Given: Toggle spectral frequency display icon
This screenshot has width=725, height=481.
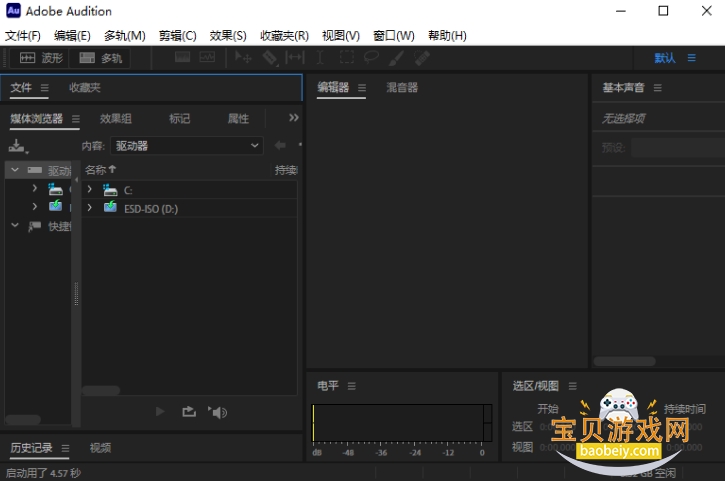Looking at the screenshot, I should point(182,57).
